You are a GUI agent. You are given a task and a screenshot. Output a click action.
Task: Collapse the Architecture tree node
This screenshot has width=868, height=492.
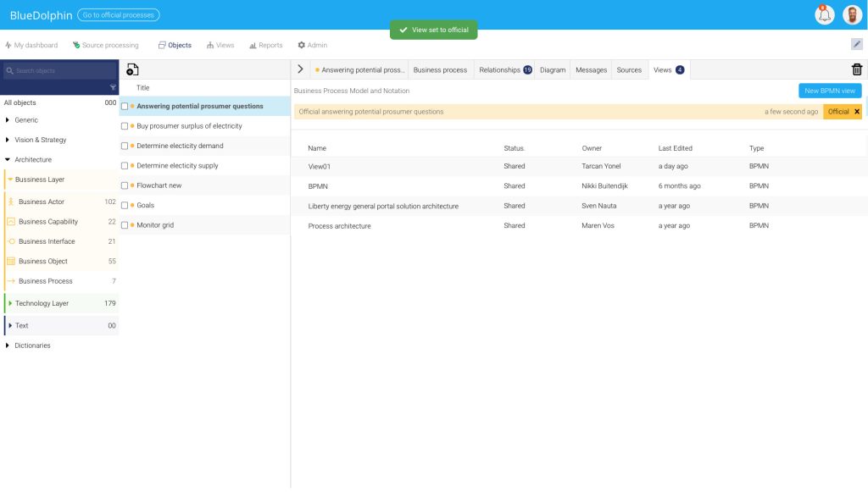[7, 160]
